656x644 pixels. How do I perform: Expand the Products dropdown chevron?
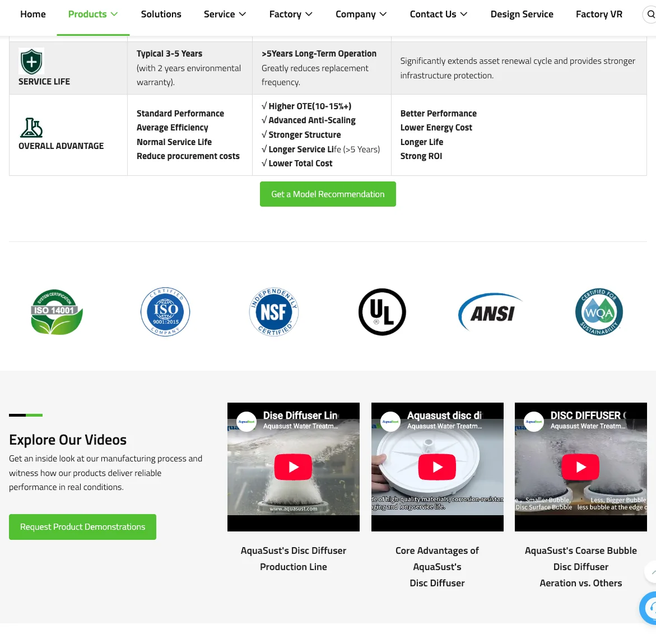click(x=114, y=14)
